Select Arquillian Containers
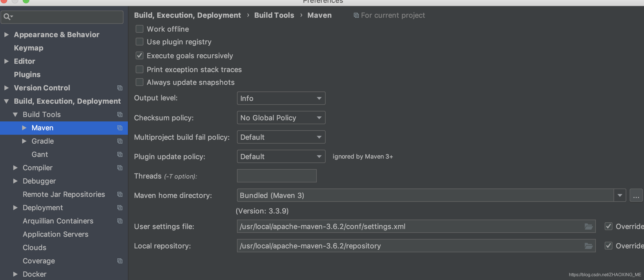The height and width of the screenshot is (280, 644). pos(58,221)
